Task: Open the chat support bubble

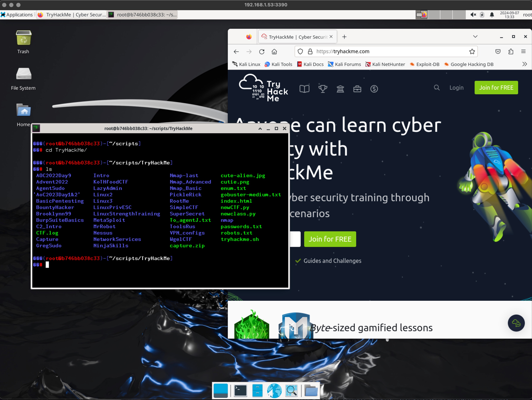Action: coord(516,323)
